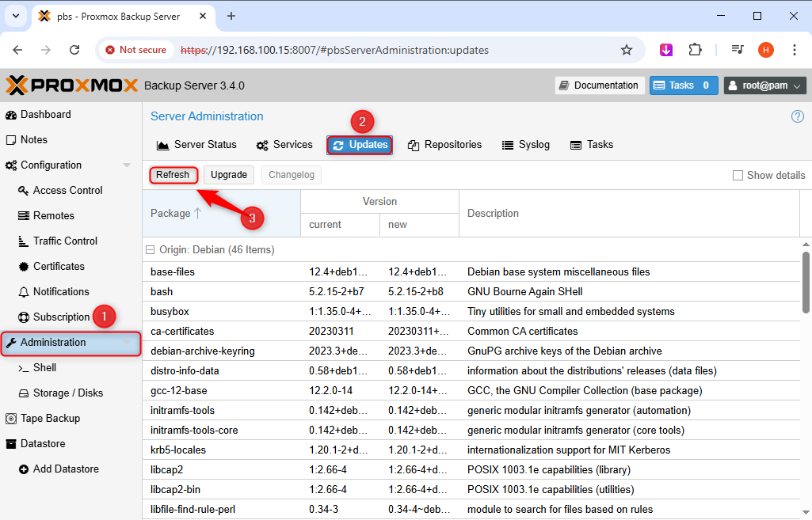Select the bash package row
Screen dimensions: 812x520
471,292
